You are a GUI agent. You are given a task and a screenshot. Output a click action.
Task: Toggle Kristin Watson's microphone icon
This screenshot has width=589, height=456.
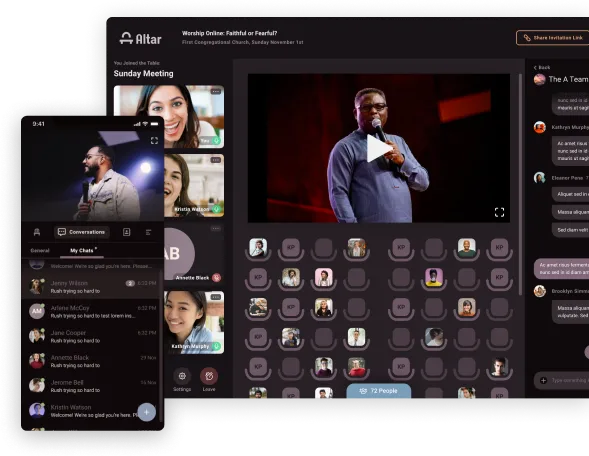[x=217, y=209]
